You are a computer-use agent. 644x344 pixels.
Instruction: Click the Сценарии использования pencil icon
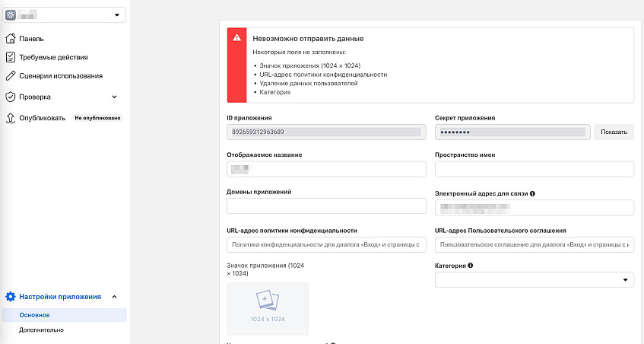11,75
